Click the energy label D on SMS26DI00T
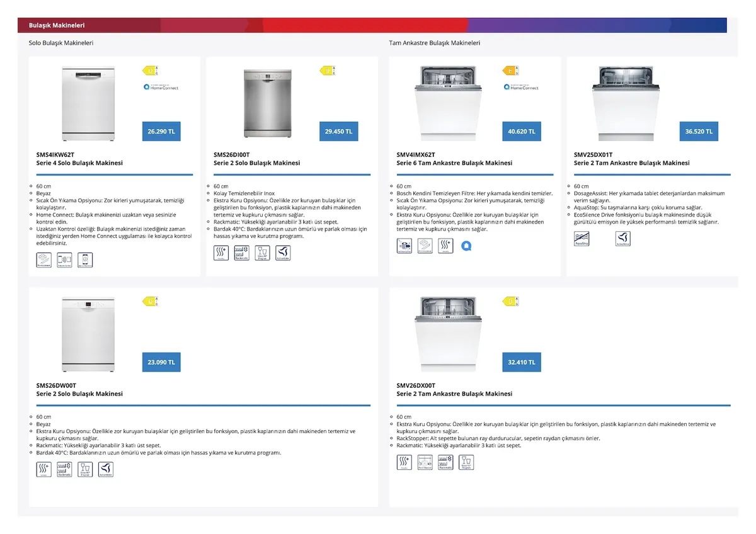 pyautogui.click(x=327, y=70)
